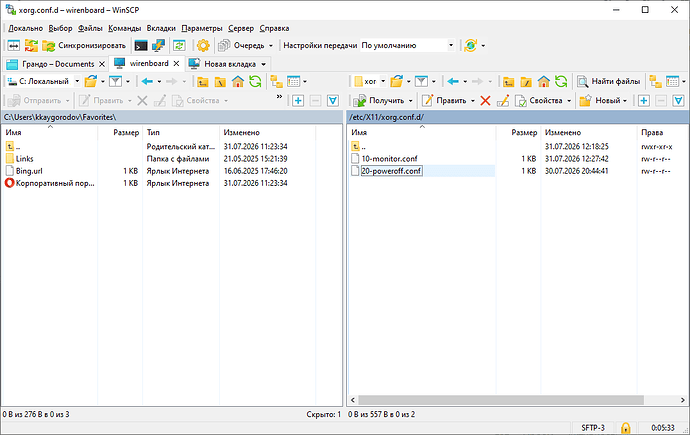Click the encryption lock icon in status bar

coord(625,428)
